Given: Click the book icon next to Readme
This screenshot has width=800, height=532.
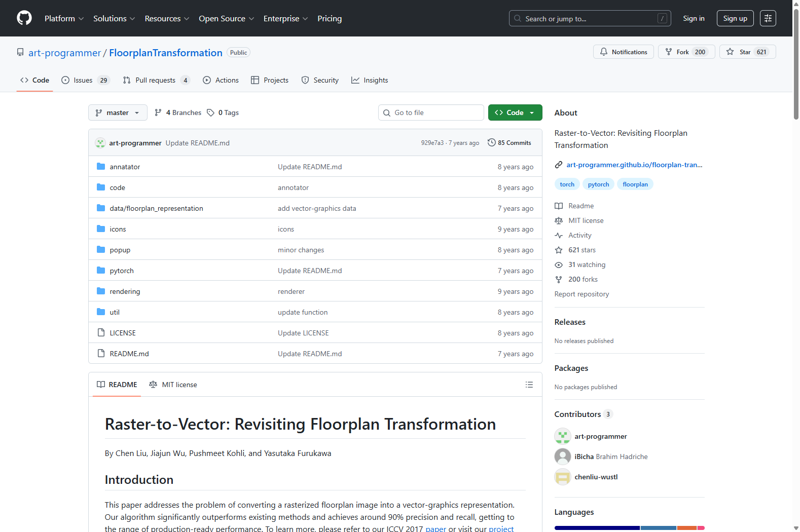Looking at the screenshot, I should pos(559,206).
